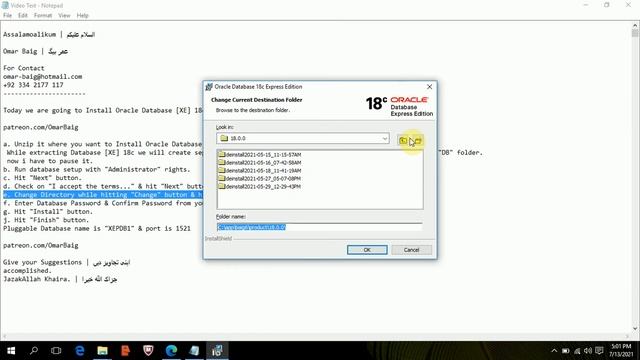The image size is (640, 360).
Task: Open Notepad View menu
Action: (64, 15)
